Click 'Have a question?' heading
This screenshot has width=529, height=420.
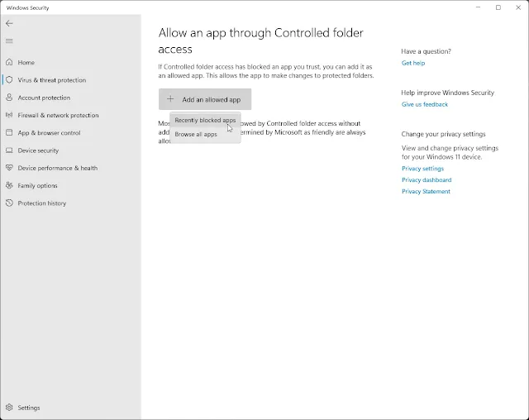pos(427,51)
